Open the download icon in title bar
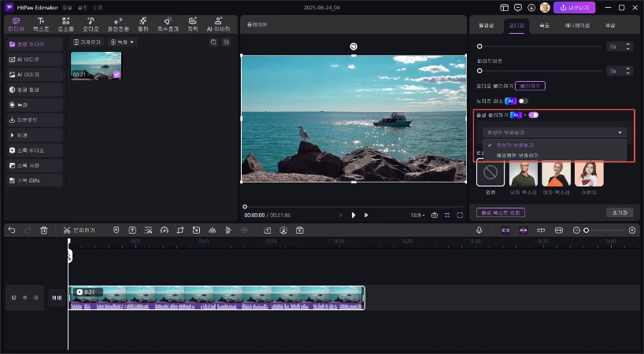Image resolution: width=644 pixels, height=354 pixels. click(531, 7)
